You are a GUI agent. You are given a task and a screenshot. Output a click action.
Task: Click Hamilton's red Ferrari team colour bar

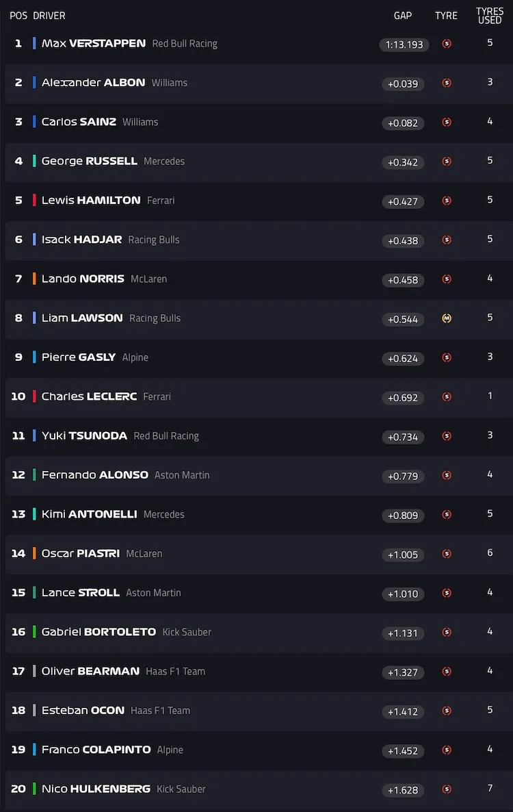[34, 200]
